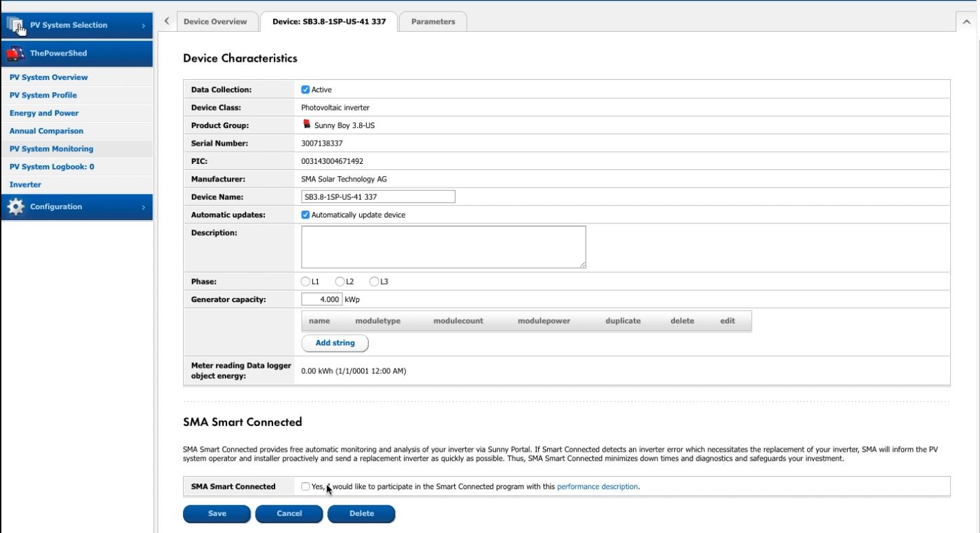The width and height of the screenshot is (980, 533).
Task: Click the PV System Selection icon
Action: point(16,26)
